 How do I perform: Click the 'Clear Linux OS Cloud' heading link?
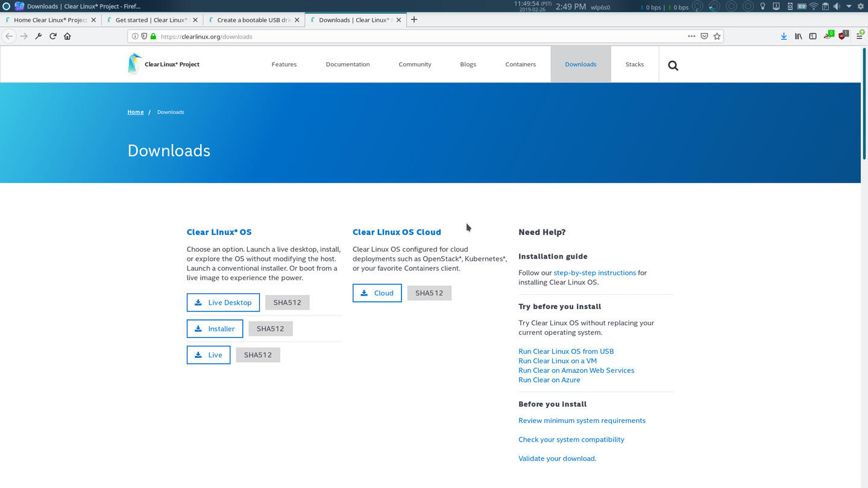click(x=397, y=232)
